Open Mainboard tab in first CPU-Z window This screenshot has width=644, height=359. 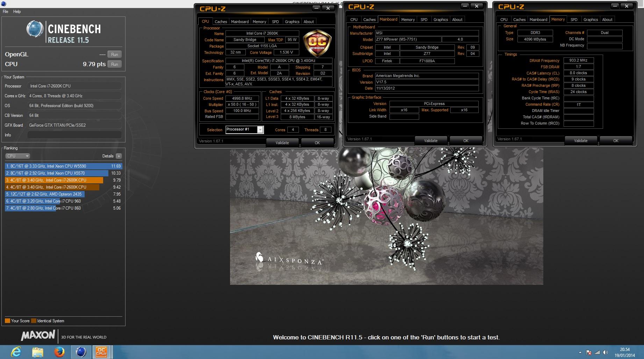[x=240, y=22]
